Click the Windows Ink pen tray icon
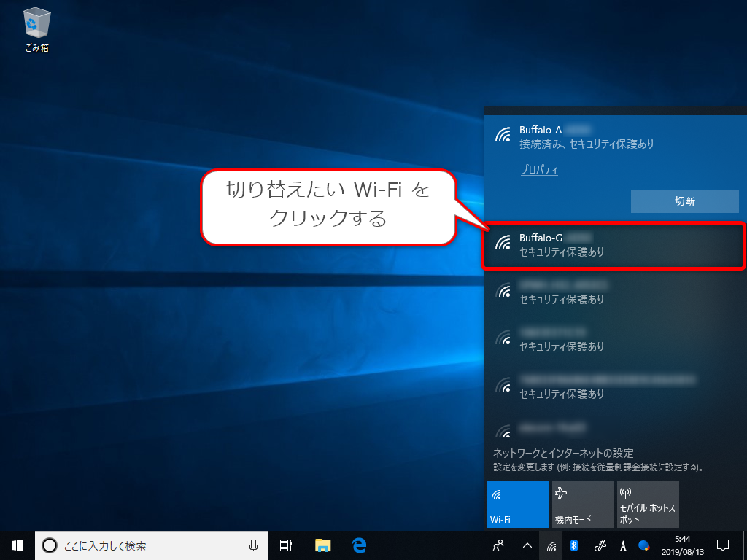Viewport: 747px width, 560px height. point(598,545)
